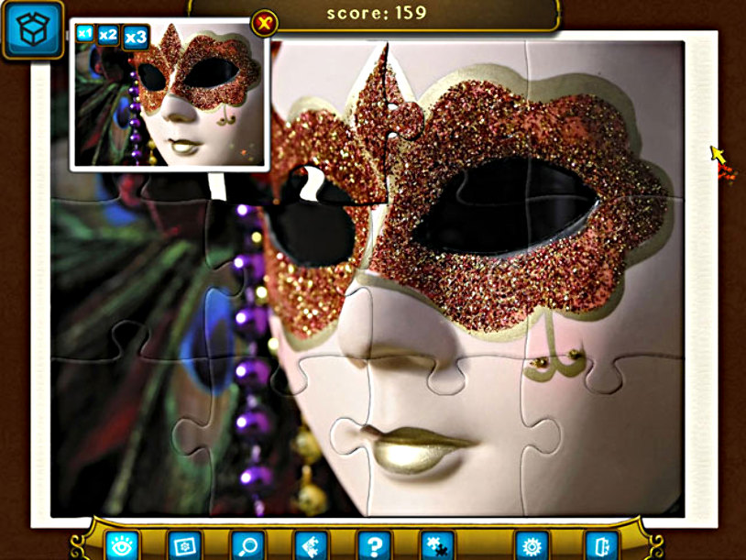Click the score: 159 display
The height and width of the screenshot is (560, 746).
[x=377, y=13]
